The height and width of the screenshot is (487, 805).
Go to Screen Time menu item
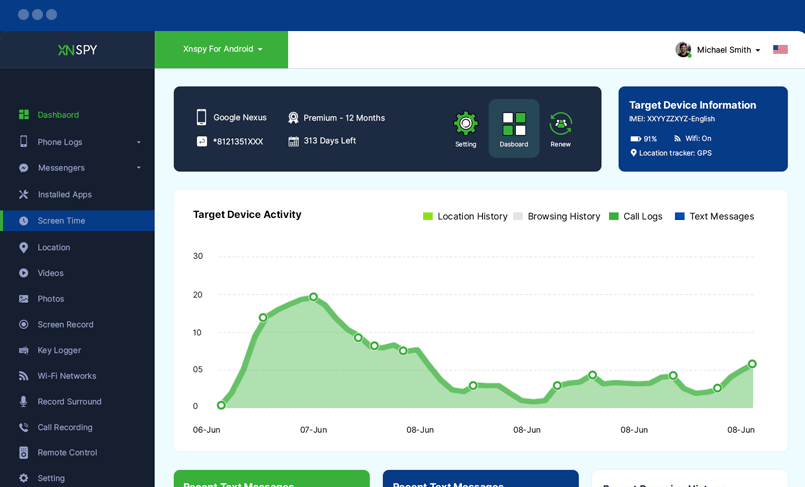point(61,221)
